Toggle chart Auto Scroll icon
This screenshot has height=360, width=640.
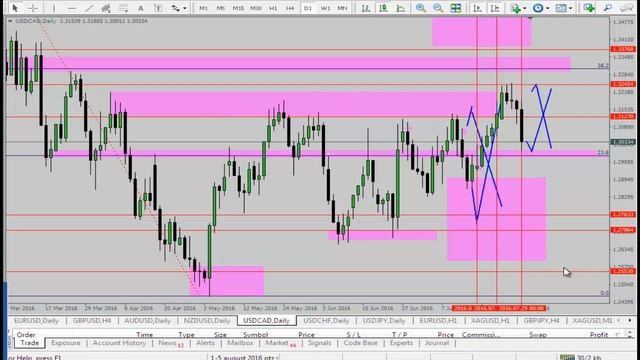[477, 8]
